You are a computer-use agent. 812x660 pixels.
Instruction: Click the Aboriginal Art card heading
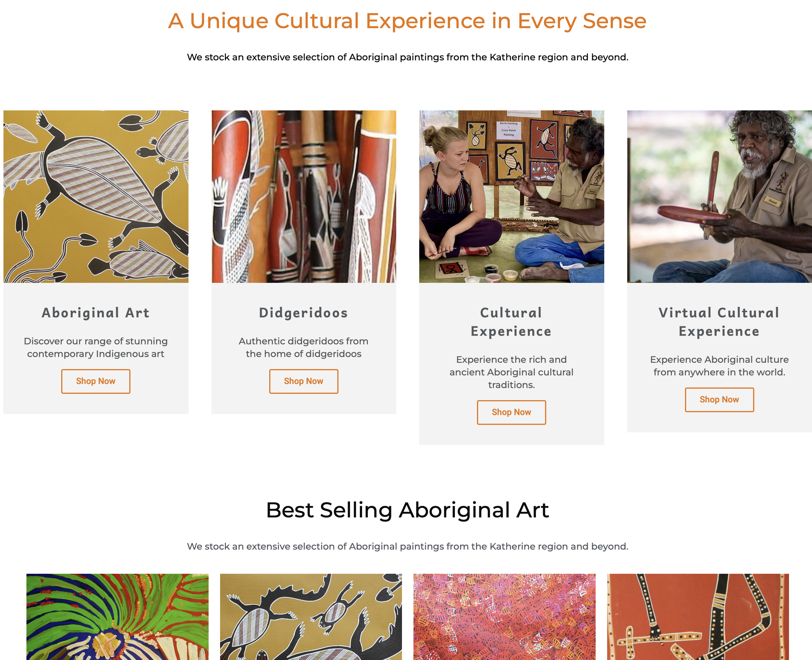pyautogui.click(x=95, y=313)
